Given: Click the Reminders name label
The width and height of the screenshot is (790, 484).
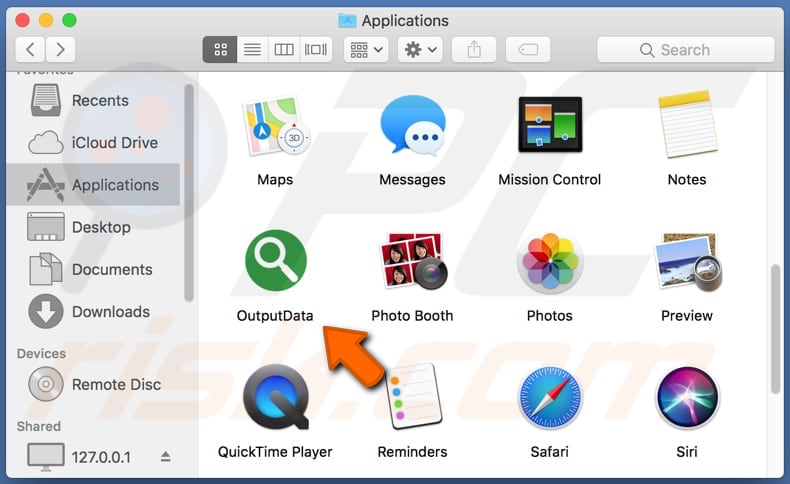Looking at the screenshot, I should click(x=412, y=452).
